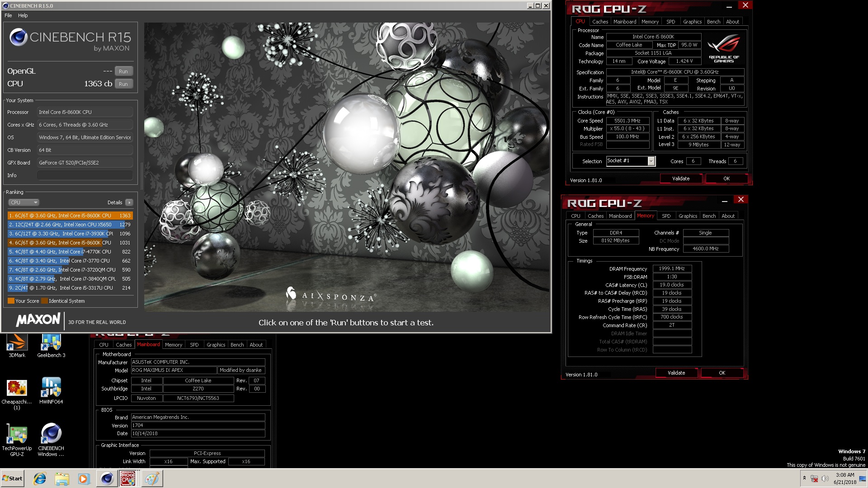868x488 pixels.
Task: Click OK in the CPU tab window
Action: [x=726, y=179]
